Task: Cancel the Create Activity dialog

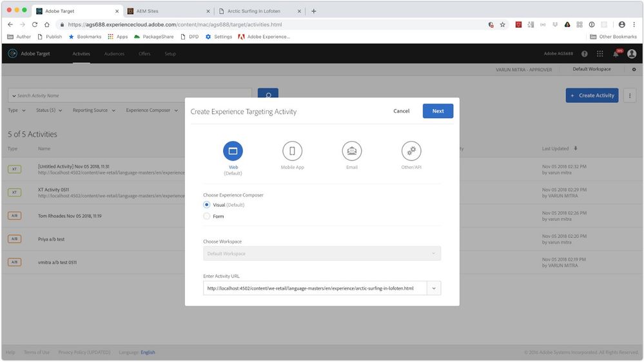Action: tap(401, 111)
